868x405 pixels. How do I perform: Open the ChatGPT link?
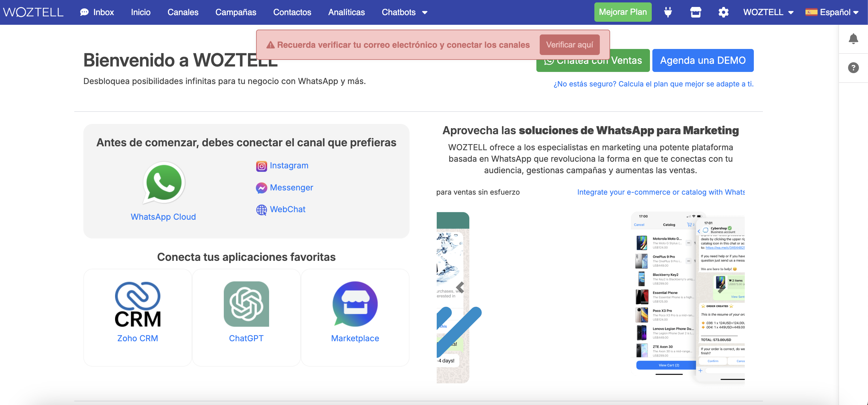click(246, 338)
